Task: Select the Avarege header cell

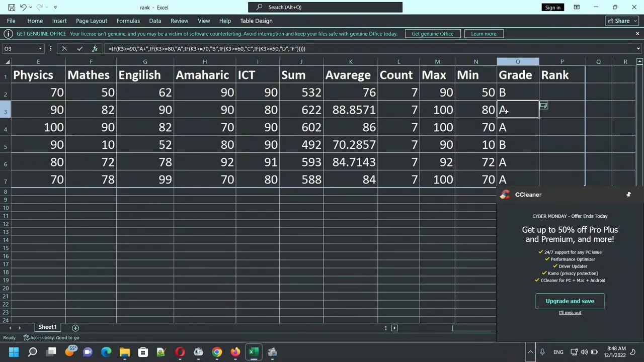Action: click(x=351, y=75)
